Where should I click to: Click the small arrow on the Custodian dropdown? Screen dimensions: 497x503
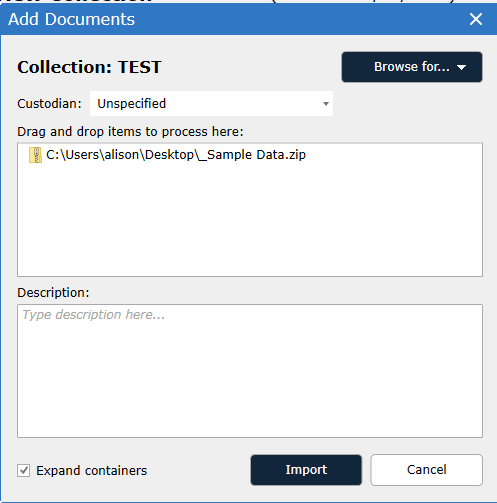[326, 104]
